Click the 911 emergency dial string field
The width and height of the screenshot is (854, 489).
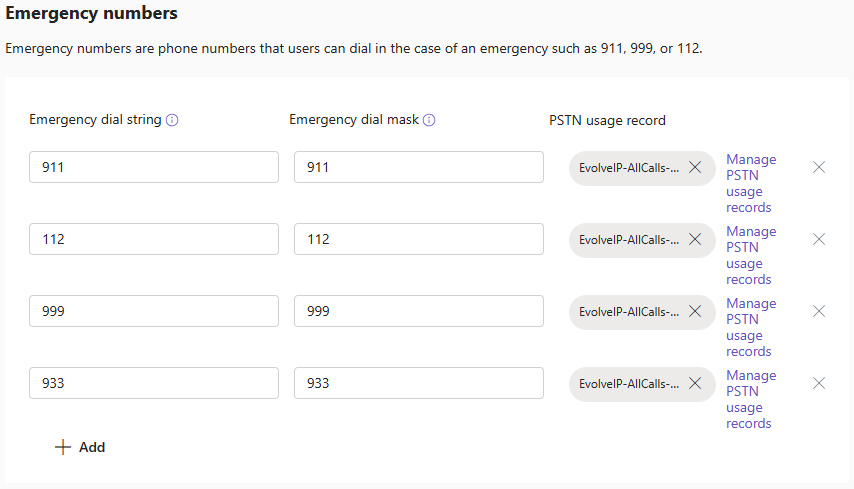153,167
